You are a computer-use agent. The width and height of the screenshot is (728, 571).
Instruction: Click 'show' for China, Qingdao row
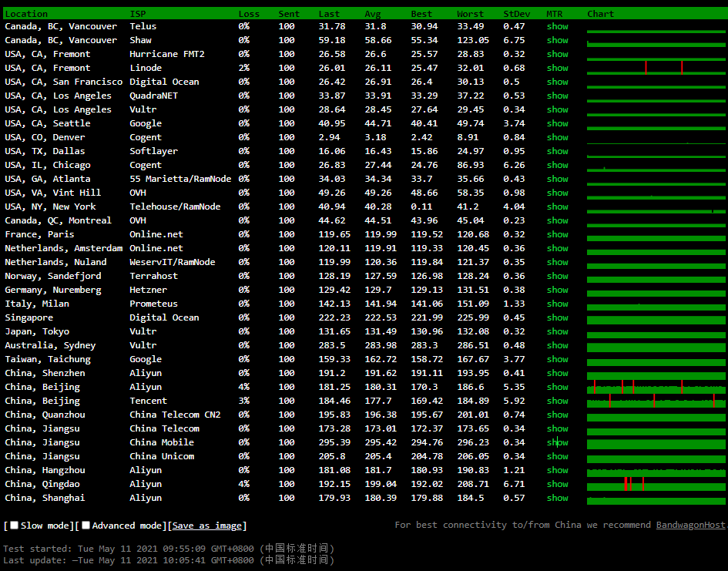tap(557, 484)
